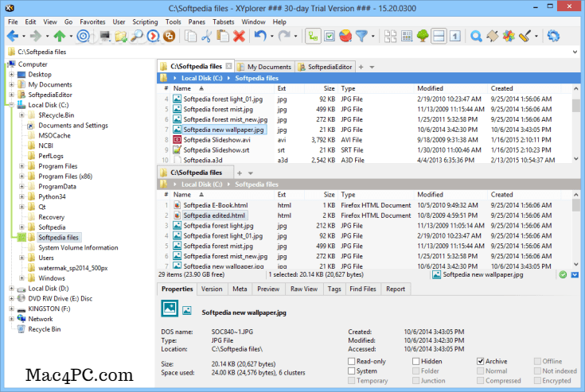Click the Paste clipboard icon
Viewport: 585px width, 392px height.
(x=223, y=36)
